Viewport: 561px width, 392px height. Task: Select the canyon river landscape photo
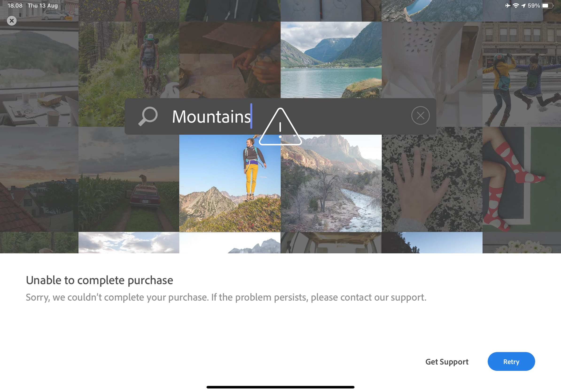tap(331, 183)
